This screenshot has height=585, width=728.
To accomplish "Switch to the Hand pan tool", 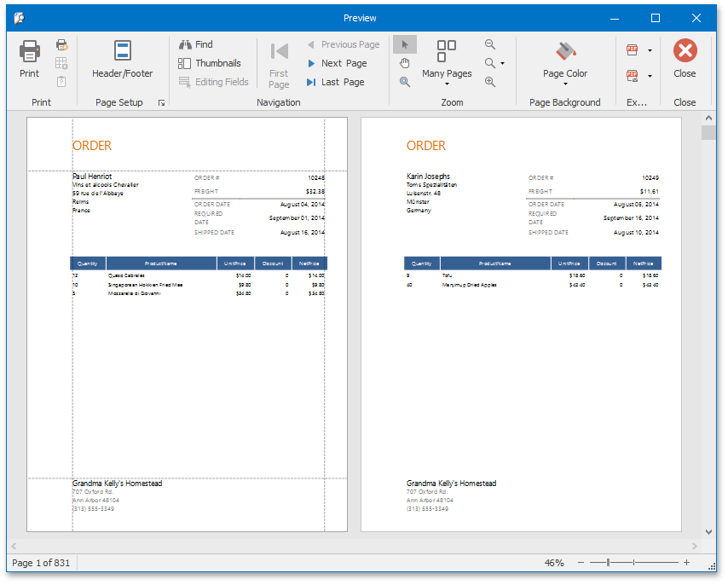I will [404, 62].
